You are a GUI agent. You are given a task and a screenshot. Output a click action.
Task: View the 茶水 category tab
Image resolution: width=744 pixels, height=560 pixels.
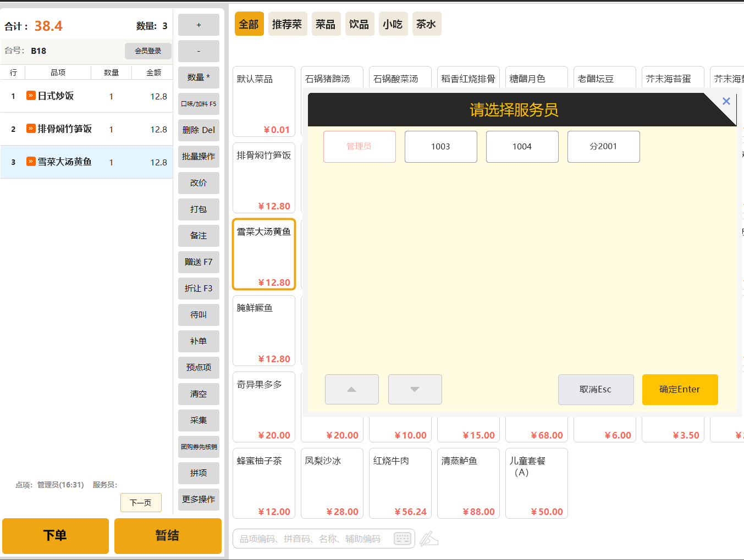click(427, 24)
